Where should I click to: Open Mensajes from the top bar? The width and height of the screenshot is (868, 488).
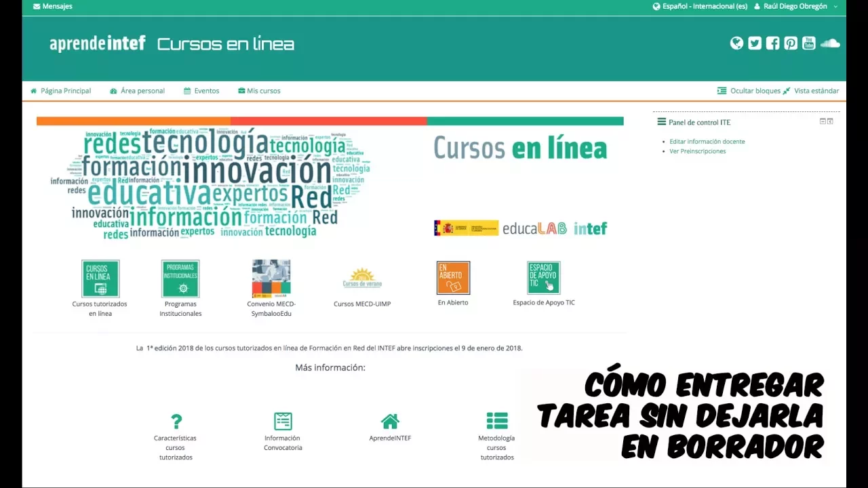pos(53,6)
